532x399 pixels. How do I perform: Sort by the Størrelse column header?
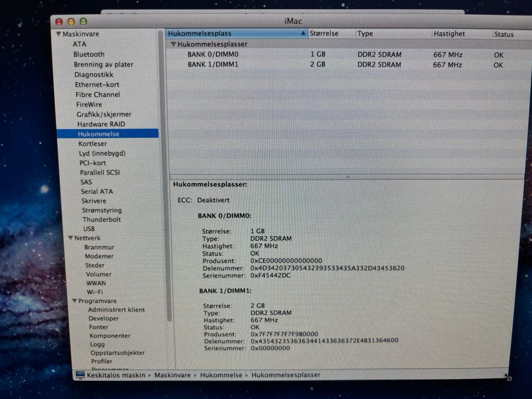[324, 34]
